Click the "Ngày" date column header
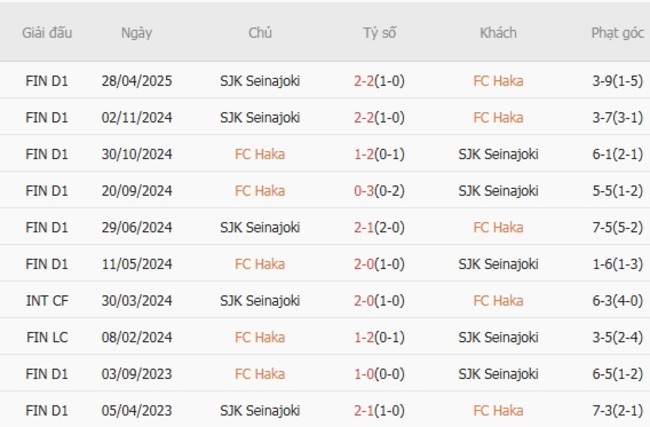 pyautogui.click(x=137, y=33)
